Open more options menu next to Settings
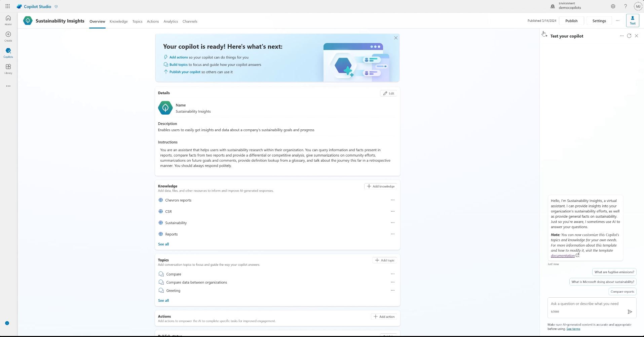 coord(617,20)
